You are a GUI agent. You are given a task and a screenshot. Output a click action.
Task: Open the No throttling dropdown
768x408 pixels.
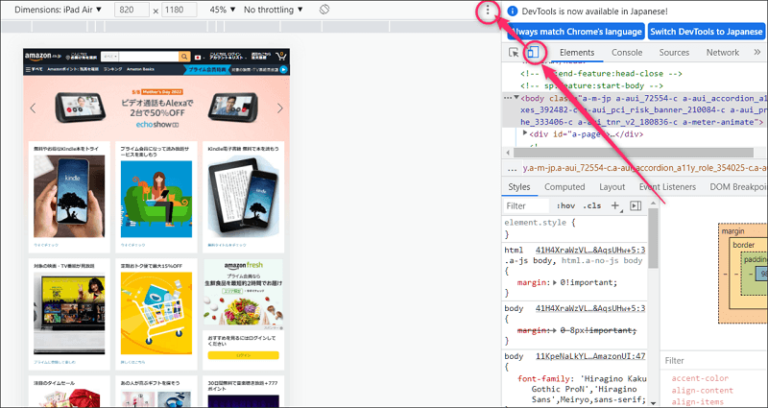tap(275, 10)
